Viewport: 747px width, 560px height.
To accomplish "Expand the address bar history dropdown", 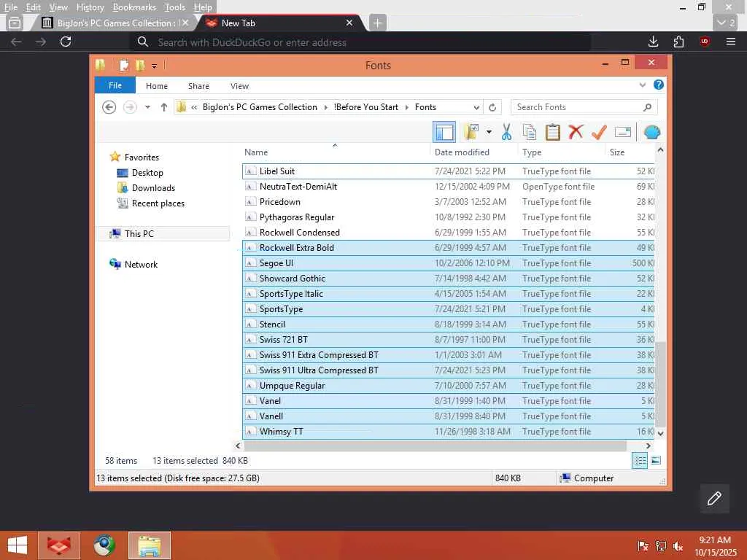I will (x=476, y=107).
